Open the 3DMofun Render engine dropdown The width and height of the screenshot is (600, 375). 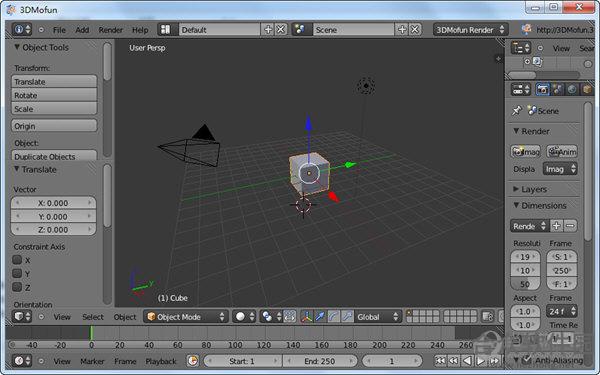point(470,29)
